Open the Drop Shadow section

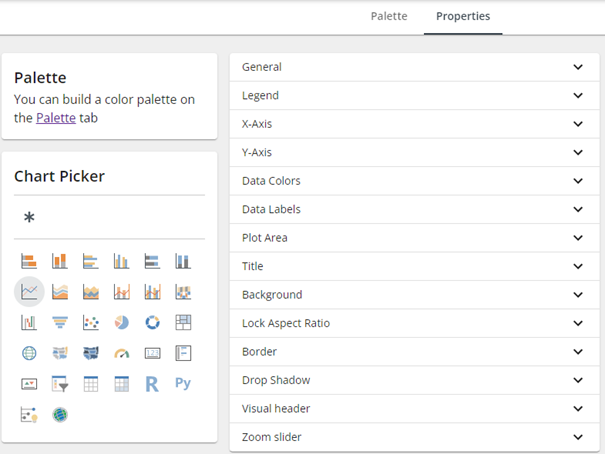coord(414,380)
